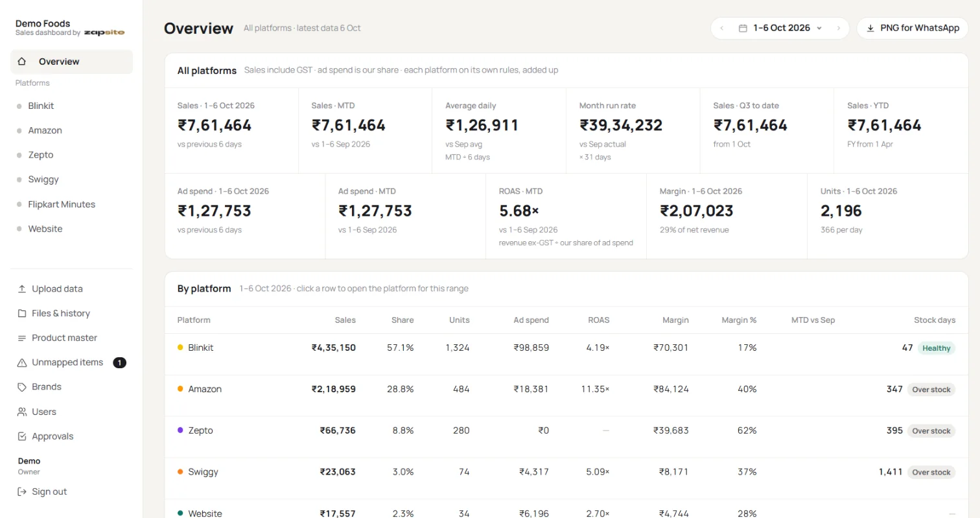The width and height of the screenshot is (980, 518).
Task: Click the Average daily value ₹1,26,911
Action: tap(482, 125)
